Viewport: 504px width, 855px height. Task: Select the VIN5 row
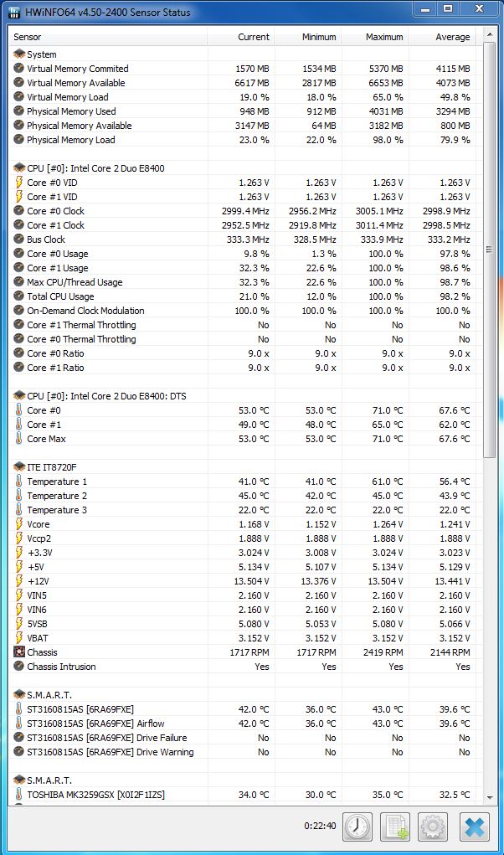(x=243, y=595)
